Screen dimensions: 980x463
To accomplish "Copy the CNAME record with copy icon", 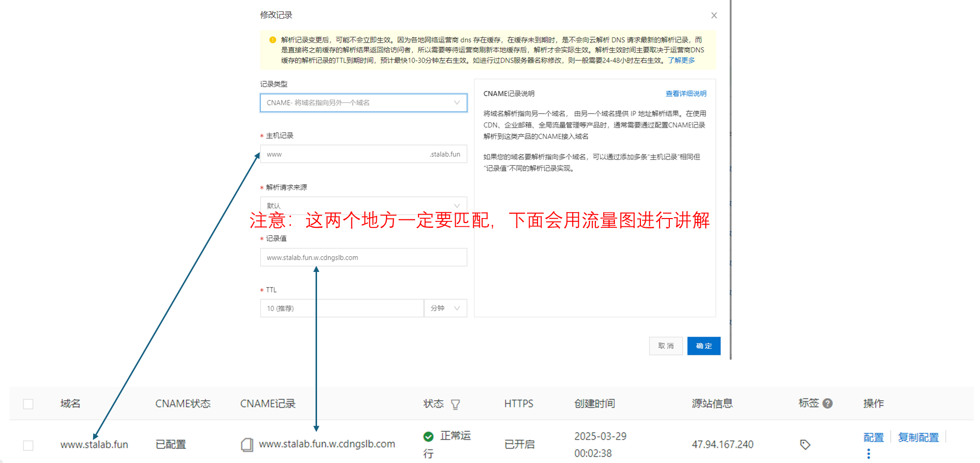I will tap(247, 444).
